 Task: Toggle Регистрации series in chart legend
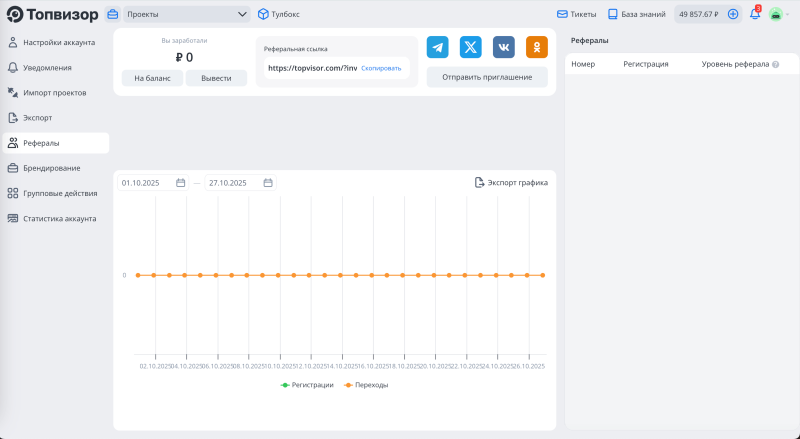pos(308,385)
